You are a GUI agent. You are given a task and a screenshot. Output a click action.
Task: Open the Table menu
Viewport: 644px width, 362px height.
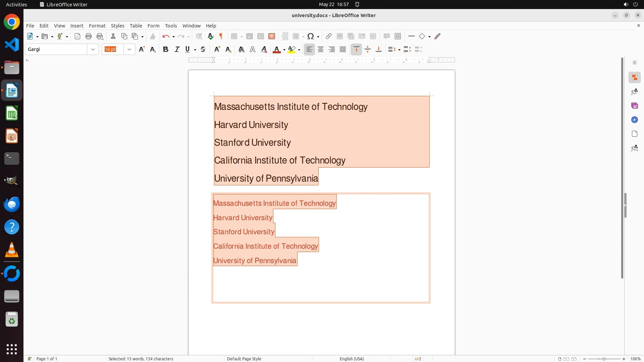click(x=136, y=26)
